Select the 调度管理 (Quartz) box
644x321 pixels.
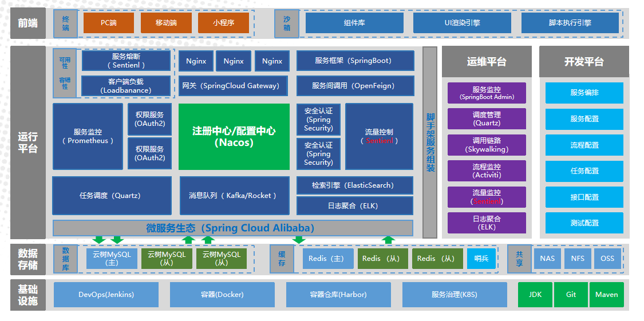(x=487, y=119)
